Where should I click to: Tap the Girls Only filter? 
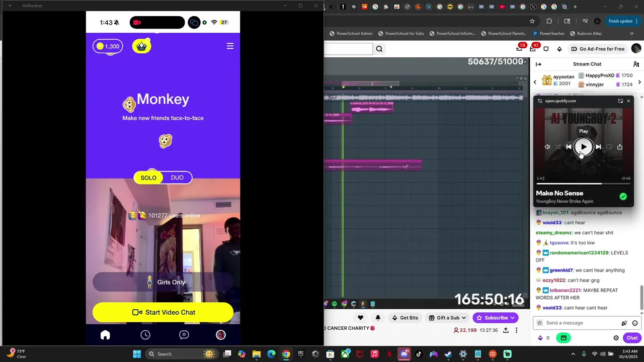163,282
